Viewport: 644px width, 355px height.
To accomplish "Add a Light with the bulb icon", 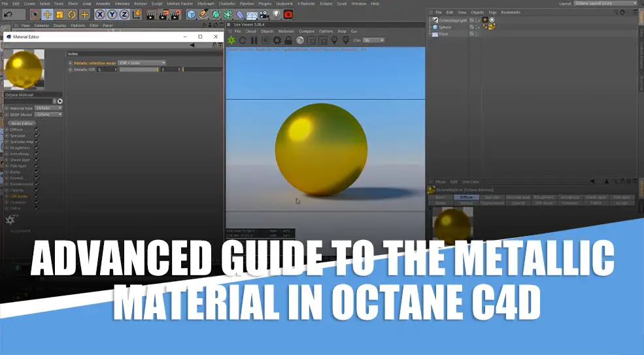I will click(277, 15).
